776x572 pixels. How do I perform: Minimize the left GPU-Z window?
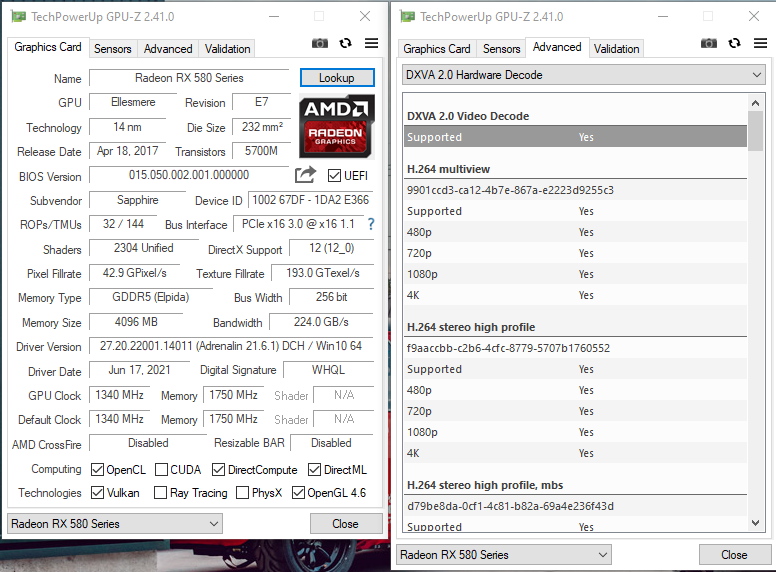[274, 16]
